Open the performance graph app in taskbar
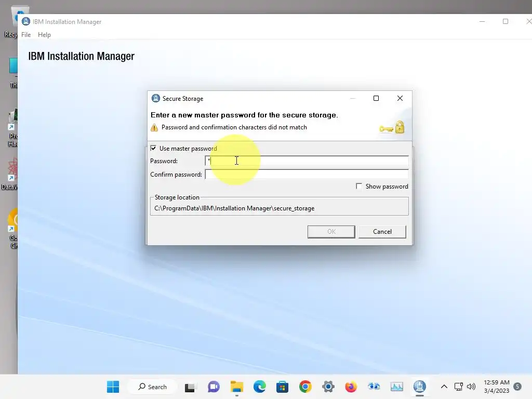The width and height of the screenshot is (532, 399). [396, 387]
